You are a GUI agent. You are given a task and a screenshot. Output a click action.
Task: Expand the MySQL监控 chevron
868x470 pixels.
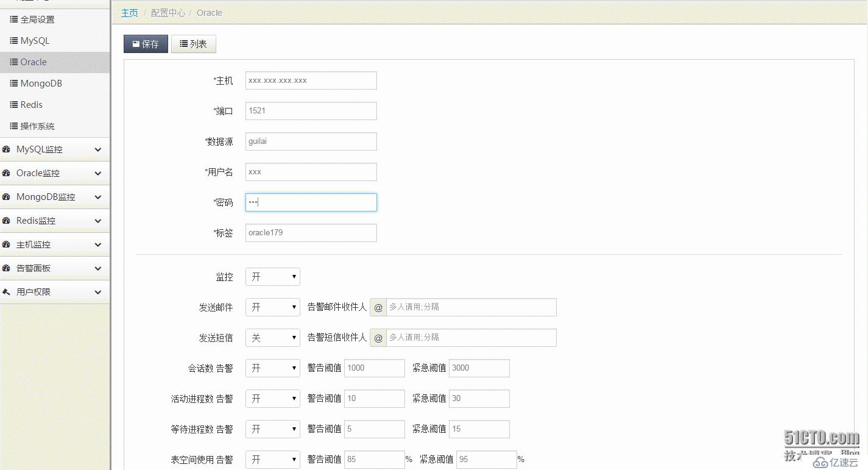[x=98, y=149]
